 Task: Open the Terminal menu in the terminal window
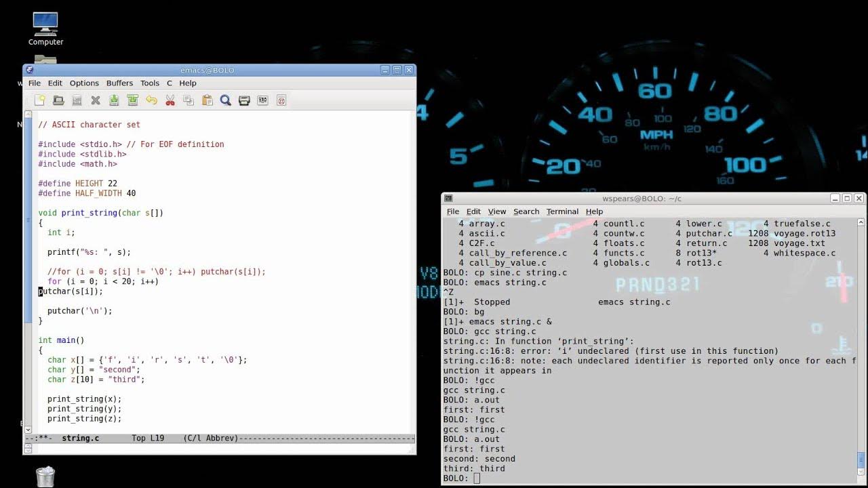pos(562,211)
